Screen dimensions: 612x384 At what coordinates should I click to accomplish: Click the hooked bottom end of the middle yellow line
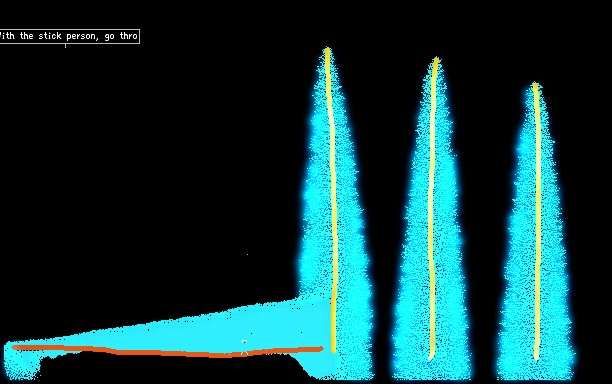430,357
